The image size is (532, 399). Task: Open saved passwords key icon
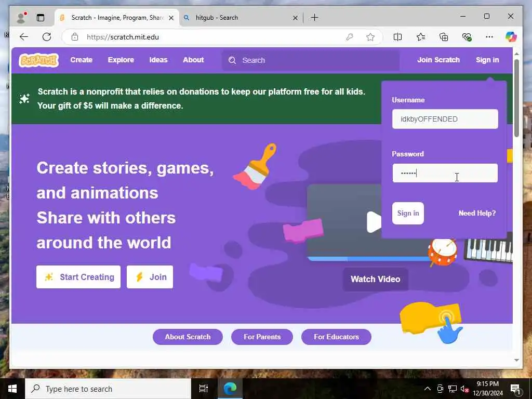click(x=350, y=37)
